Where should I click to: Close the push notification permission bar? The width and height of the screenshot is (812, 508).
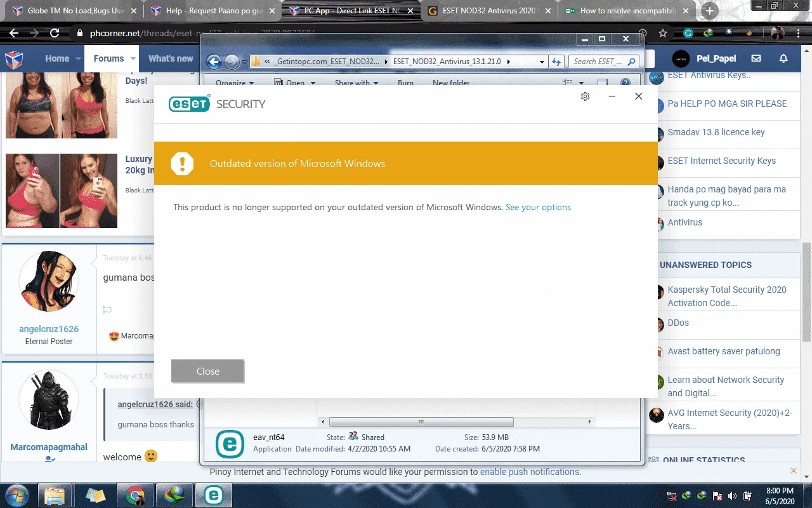click(794, 471)
